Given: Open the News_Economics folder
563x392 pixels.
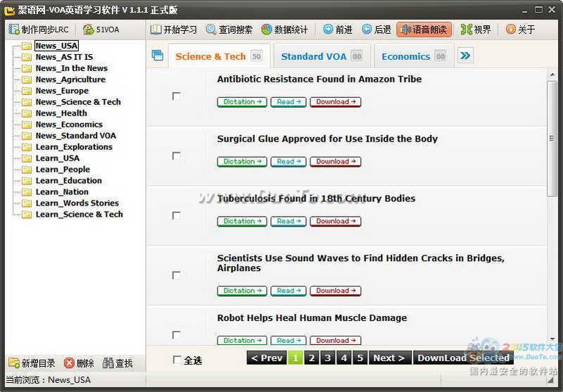Looking at the screenshot, I should point(69,125).
